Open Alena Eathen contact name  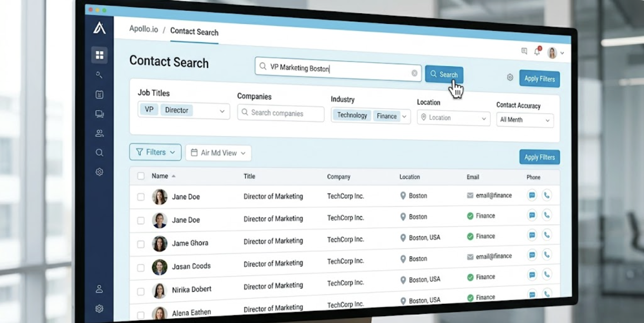(191, 313)
